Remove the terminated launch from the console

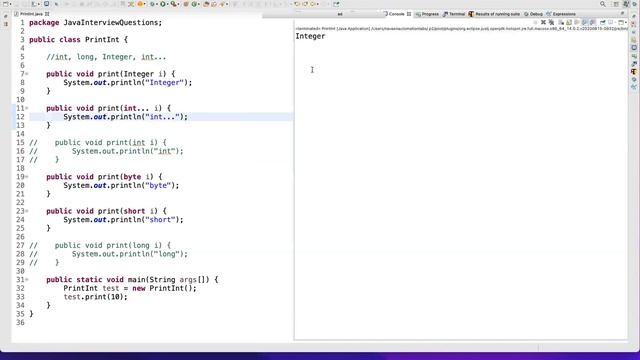click(543, 22)
